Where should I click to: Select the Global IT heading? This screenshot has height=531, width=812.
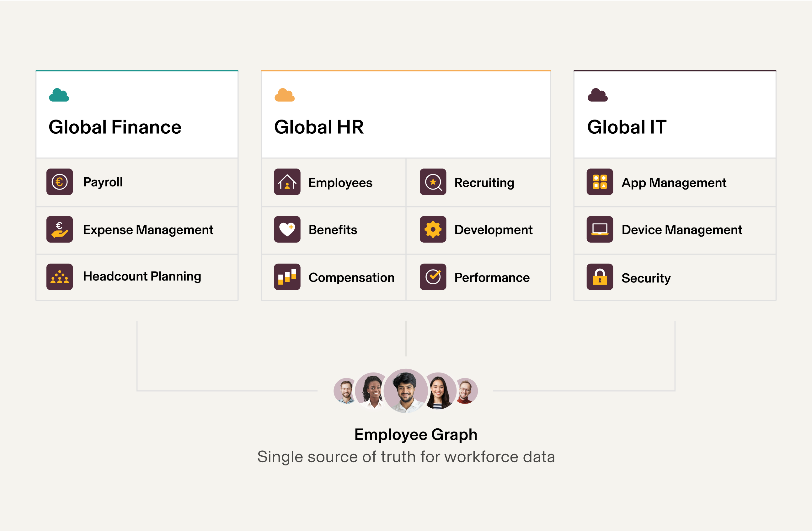point(626,127)
